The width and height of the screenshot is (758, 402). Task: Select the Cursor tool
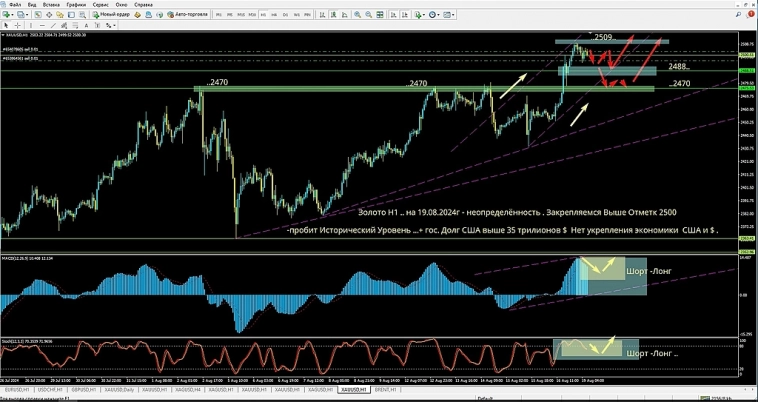6,25
